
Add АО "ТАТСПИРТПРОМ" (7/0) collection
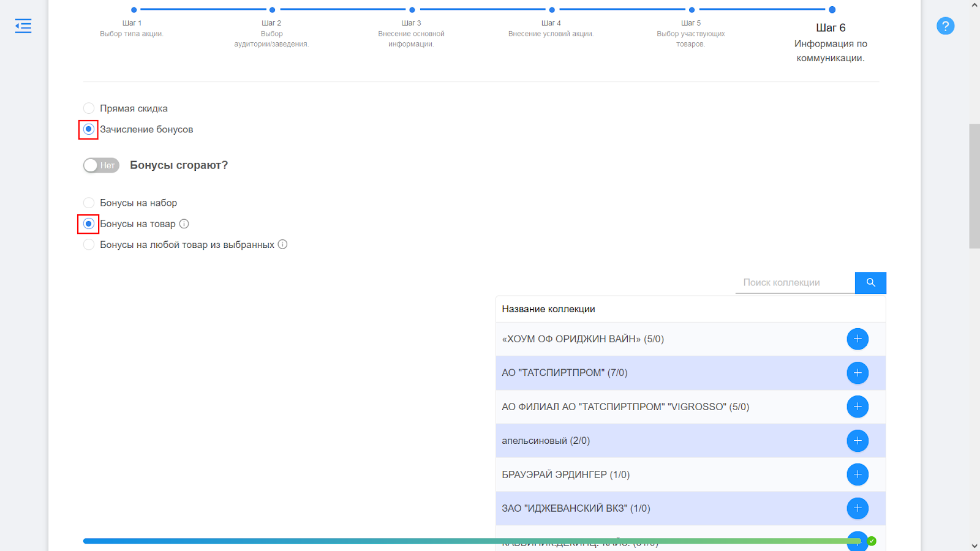click(x=858, y=373)
